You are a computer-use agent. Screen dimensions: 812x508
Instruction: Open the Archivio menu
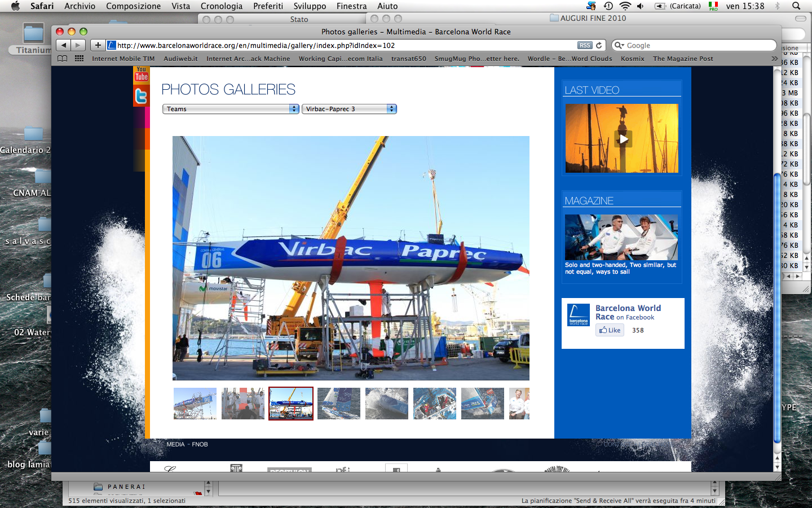pyautogui.click(x=80, y=6)
